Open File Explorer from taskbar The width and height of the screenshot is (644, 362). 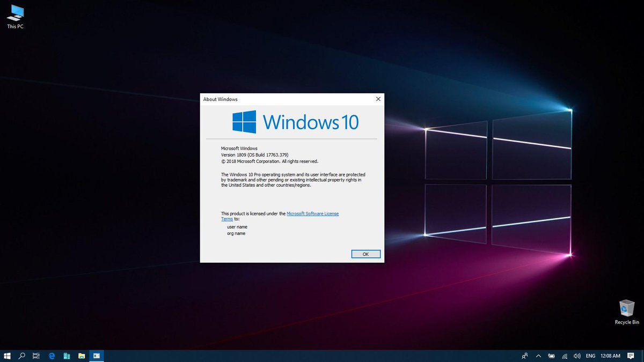coord(82,356)
